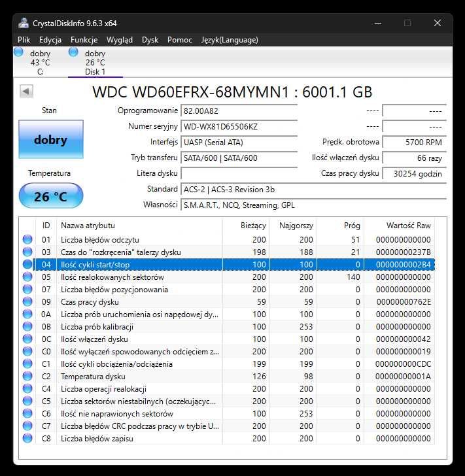
Task: Click the 26 °C temperature button
Action: 51,196
